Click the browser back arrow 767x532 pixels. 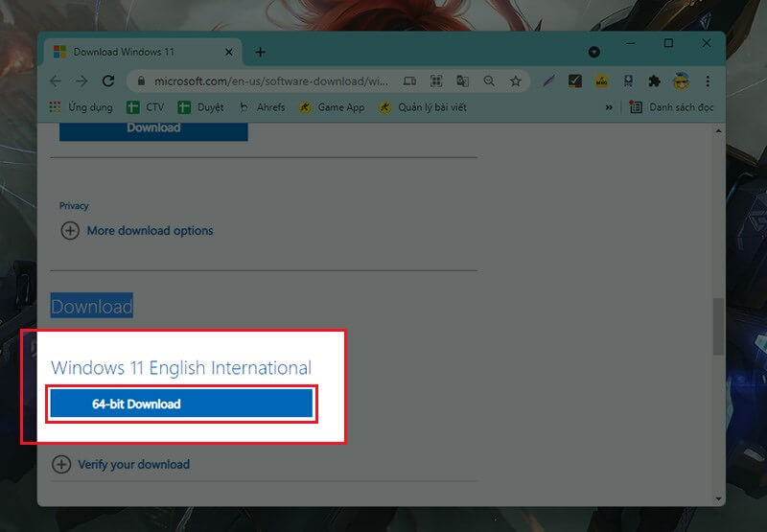tap(56, 81)
